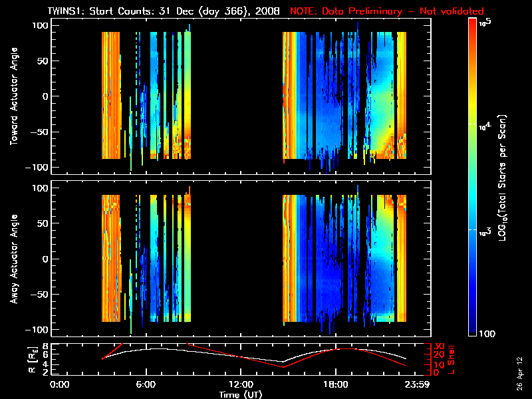This screenshot has width=532, height=399.
Task: Click the 'Toward Actuator Angle' axis label
Action: click(x=14, y=96)
